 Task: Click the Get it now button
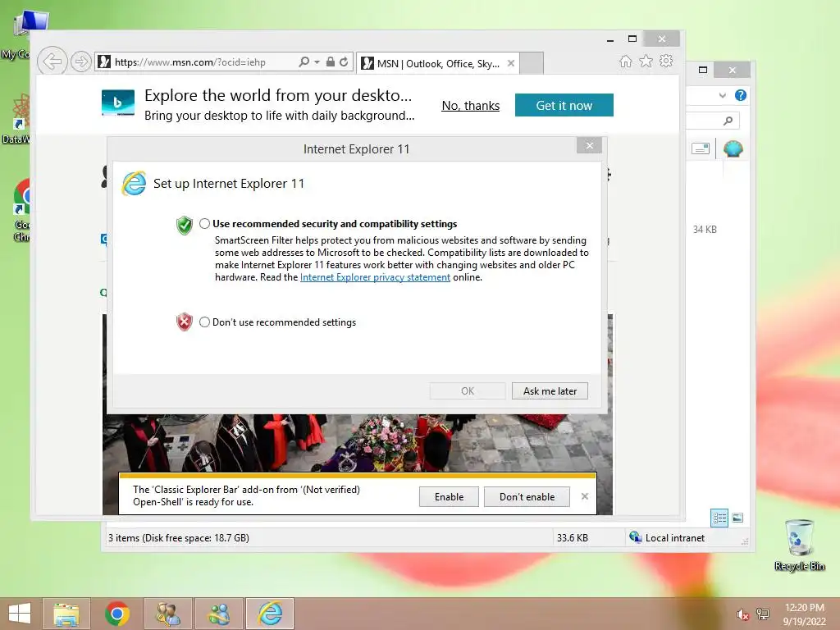point(564,106)
